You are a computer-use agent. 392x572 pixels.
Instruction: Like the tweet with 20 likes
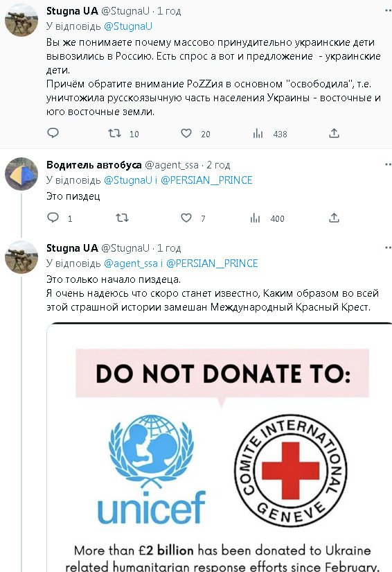pos(186,134)
